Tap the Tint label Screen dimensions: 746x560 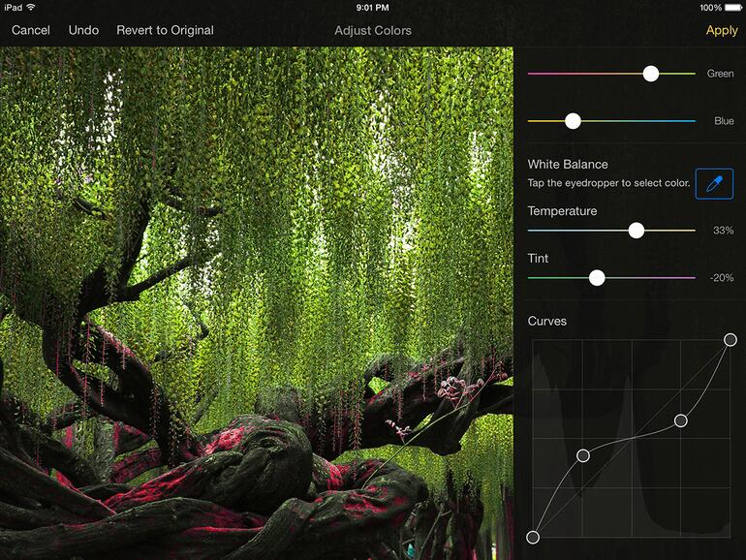(x=538, y=259)
